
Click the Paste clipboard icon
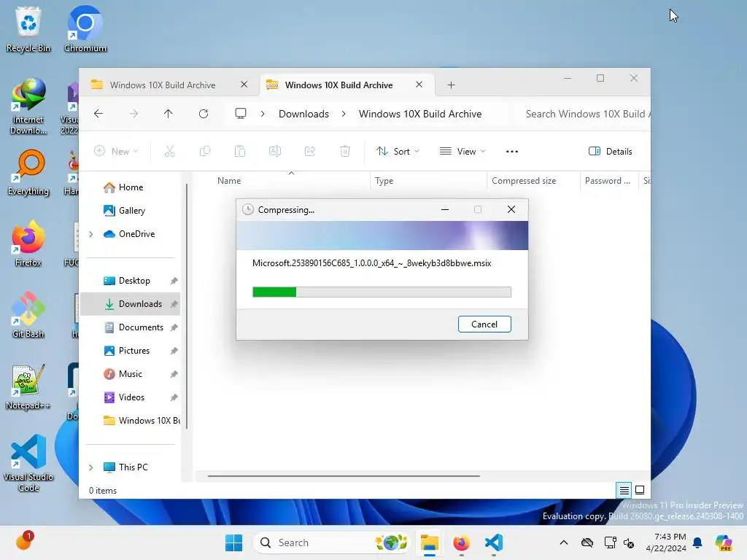(240, 152)
